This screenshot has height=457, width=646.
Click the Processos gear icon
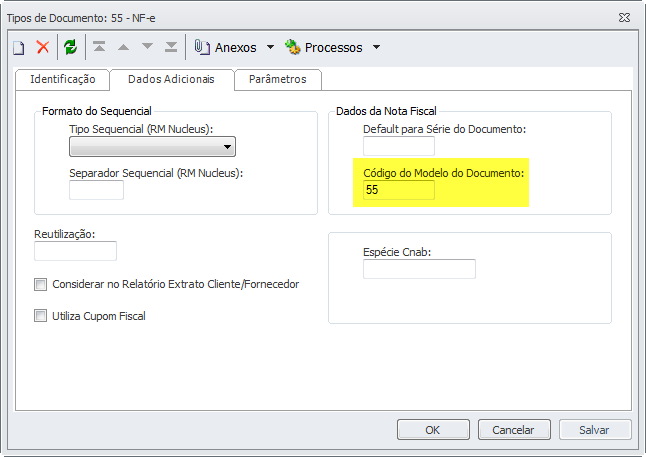pos(293,47)
